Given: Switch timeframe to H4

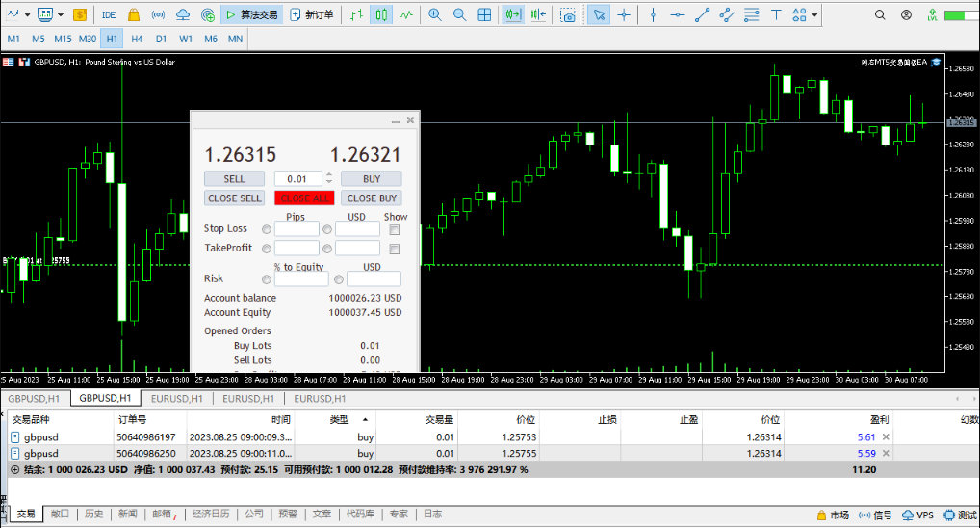Looking at the screenshot, I should [137, 39].
